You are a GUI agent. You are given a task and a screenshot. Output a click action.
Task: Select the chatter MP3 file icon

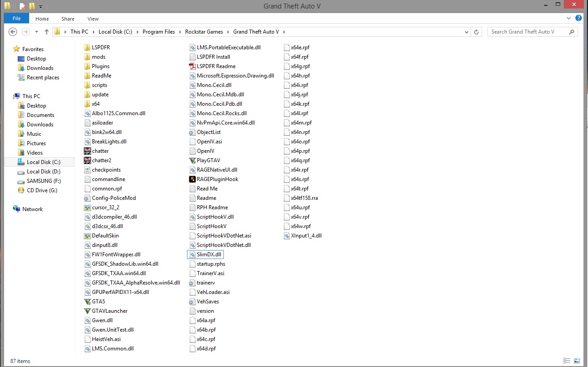click(87, 151)
